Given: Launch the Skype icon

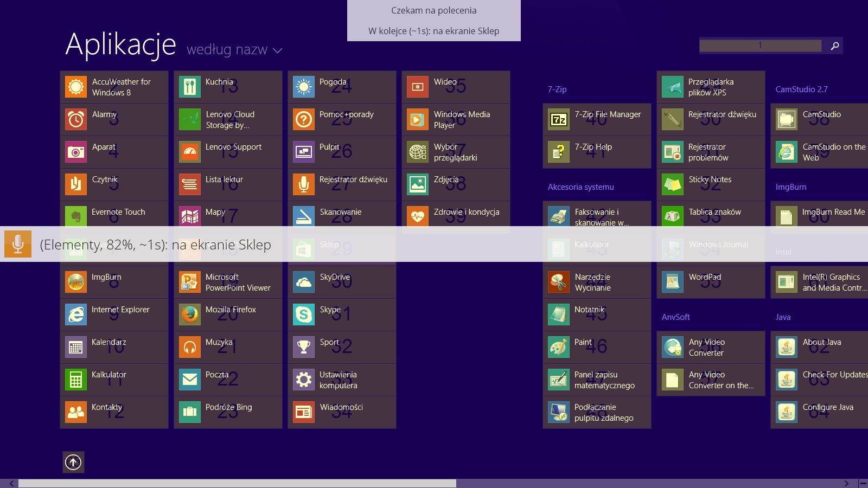Looking at the screenshot, I should 304,314.
